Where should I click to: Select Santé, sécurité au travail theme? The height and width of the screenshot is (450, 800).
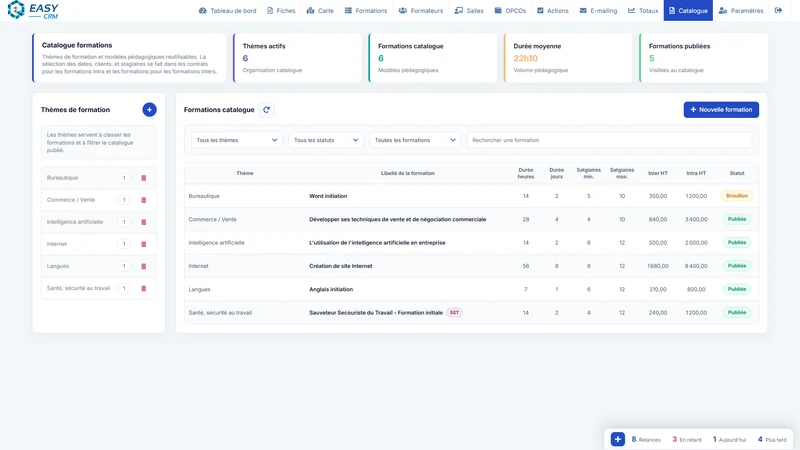coord(78,288)
